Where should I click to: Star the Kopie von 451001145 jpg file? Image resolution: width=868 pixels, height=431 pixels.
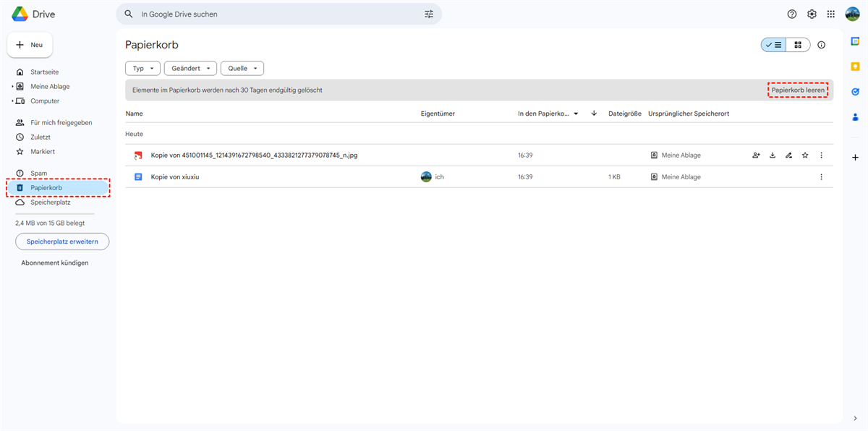tap(805, 155)
